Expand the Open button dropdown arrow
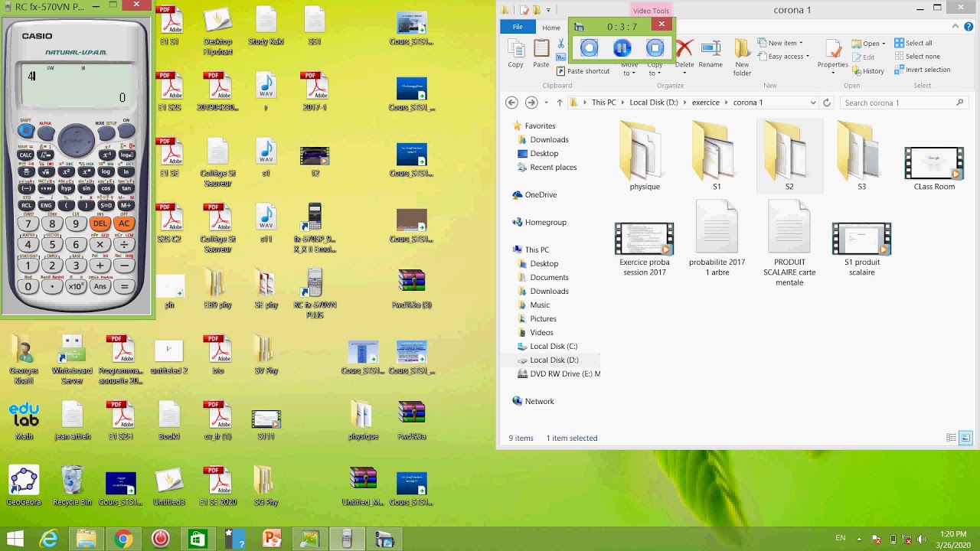This screenshot has width=980, height=551. [884, 44]
